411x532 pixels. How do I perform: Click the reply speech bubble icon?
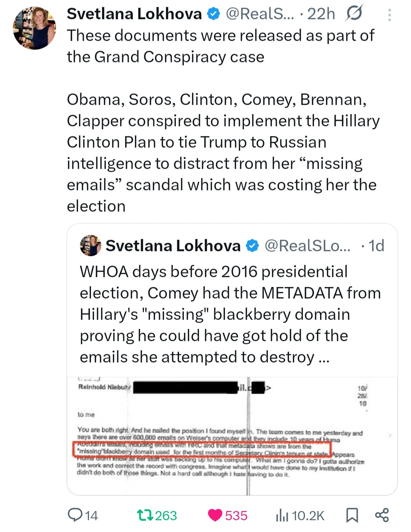click(x=75, y=515)
